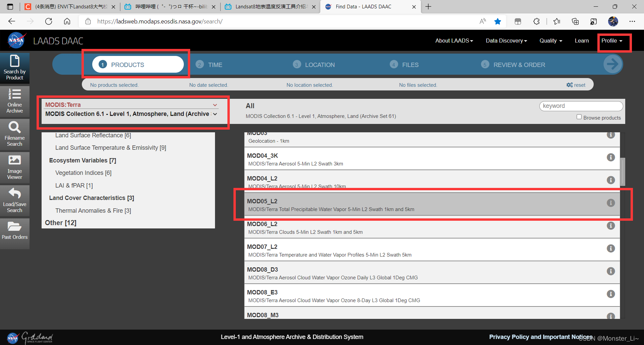Enable Browse products checkbox

[579, 117]
